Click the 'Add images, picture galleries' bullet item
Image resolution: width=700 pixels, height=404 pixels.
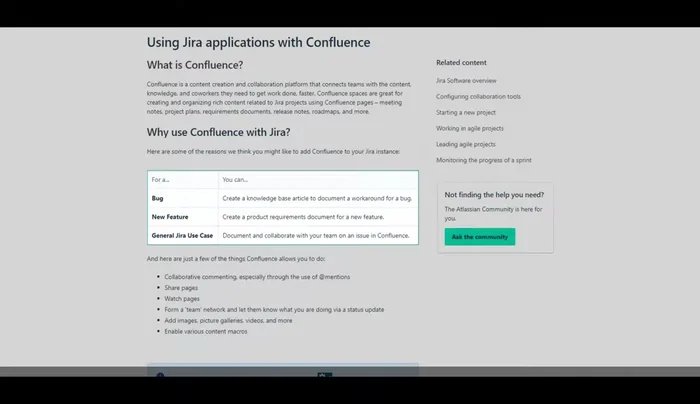point(228,321)
